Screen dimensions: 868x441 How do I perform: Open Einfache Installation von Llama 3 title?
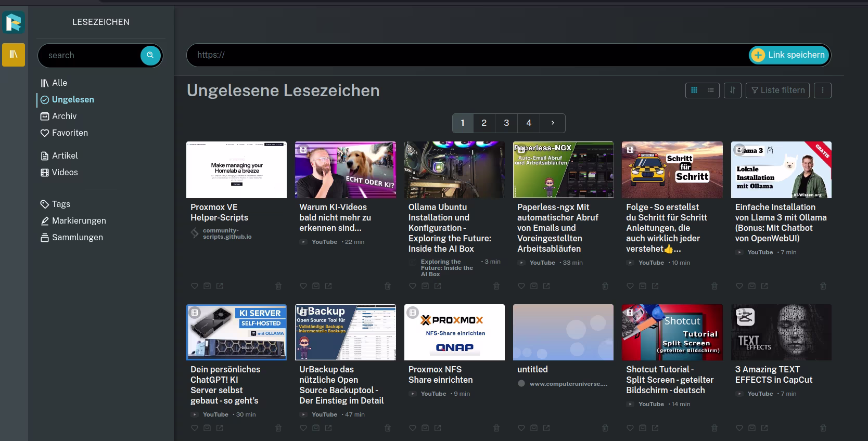point(781,223)
